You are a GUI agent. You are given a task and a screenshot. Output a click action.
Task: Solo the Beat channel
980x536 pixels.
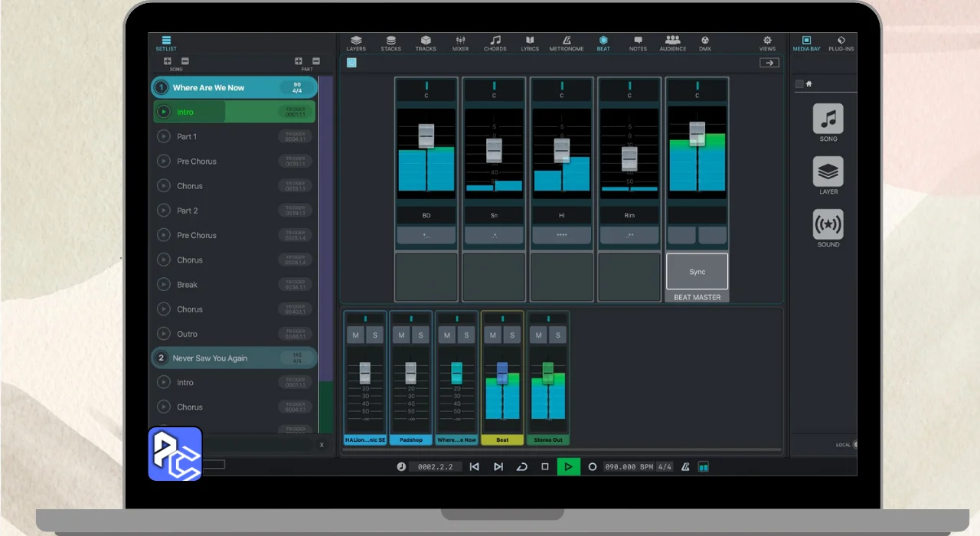click(x=511, y=335)
